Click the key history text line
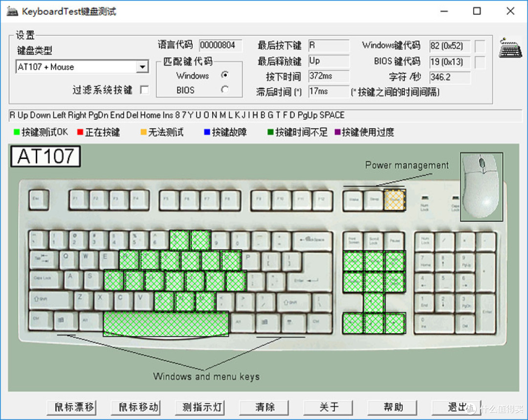Viewport: 528px width, 420px height. coord(265,115)
